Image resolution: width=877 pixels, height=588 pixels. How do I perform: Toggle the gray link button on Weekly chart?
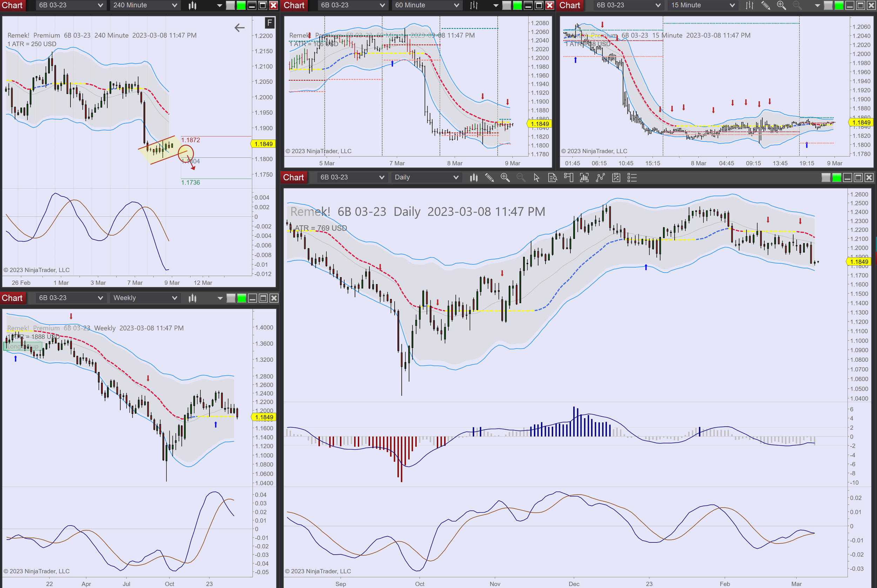[231, 298]
